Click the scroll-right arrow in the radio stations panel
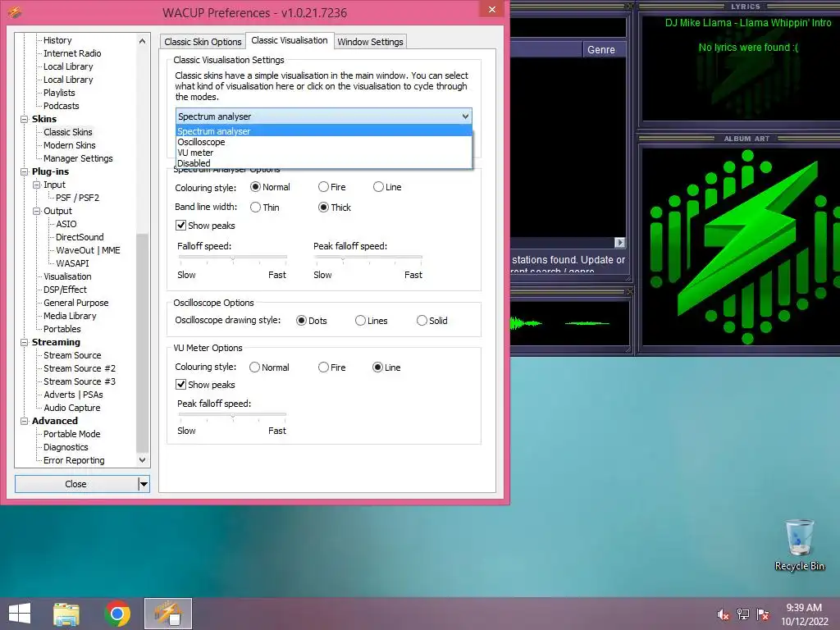 tap(620, 243)
